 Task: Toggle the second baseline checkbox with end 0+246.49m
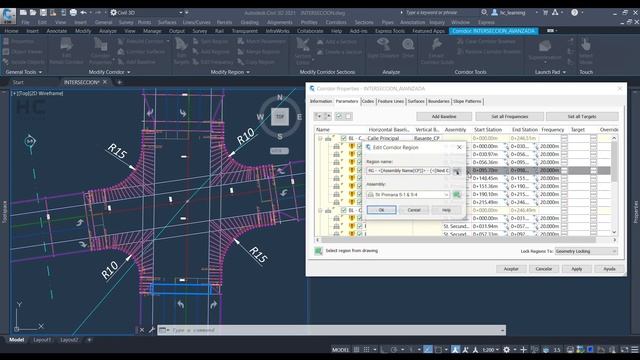(x=343, y=210)
